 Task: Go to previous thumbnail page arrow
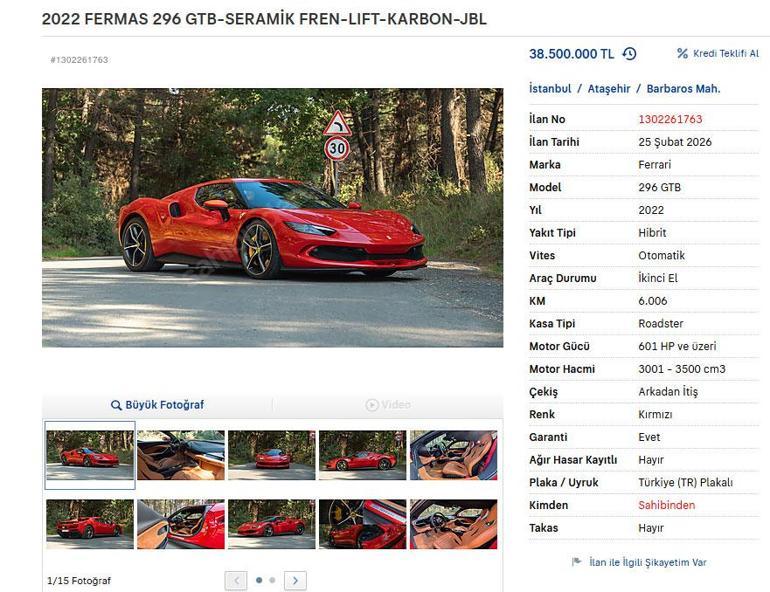click(x=236, y=581)
